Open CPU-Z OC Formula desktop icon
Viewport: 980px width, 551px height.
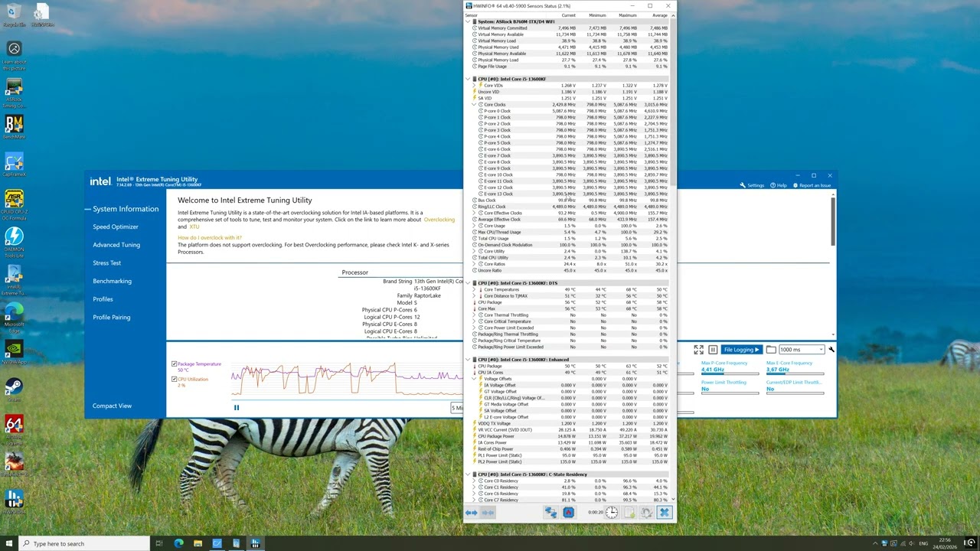pyautogui.click(x=14, y=204)
